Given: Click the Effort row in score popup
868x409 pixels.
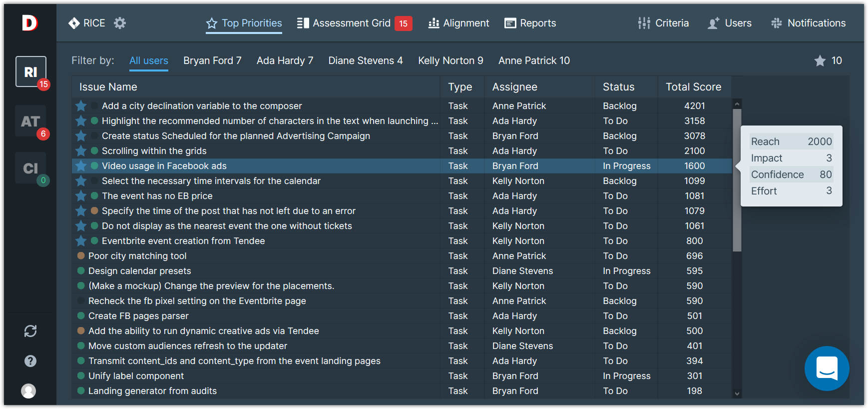Looking at the screenshot, I should click(x=791, y=191).
